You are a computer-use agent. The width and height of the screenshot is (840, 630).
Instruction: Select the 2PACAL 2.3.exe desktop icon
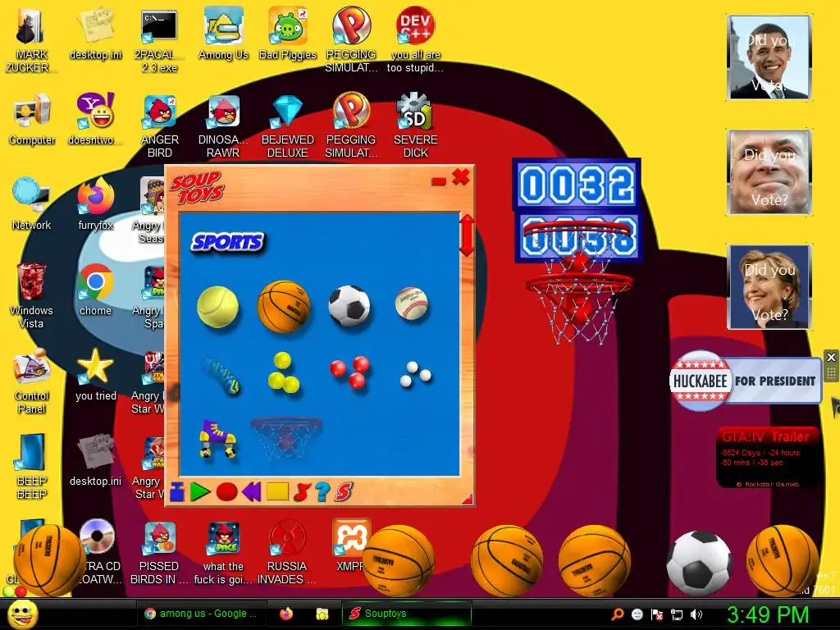[x=159, y=40]
